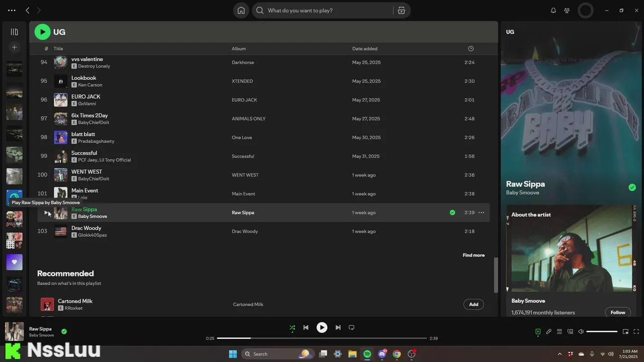The width and height of the screenshot is (644, 362).
Task: Open Ken Carson artist link
Action: click(90, 85)
